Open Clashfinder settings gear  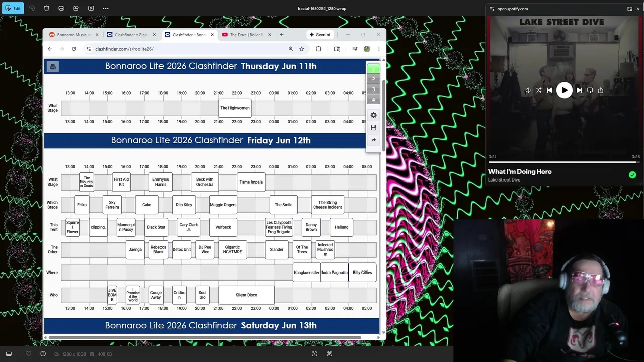[373, 115]
